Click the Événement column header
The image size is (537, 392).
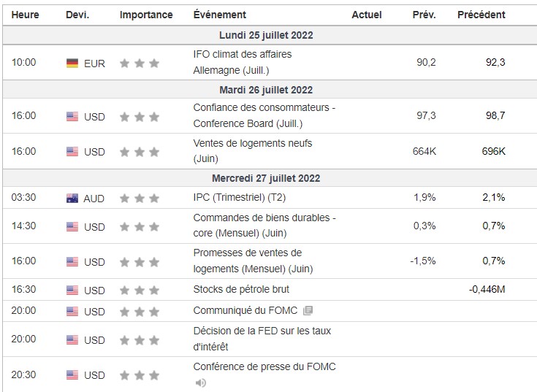[x=219, y=15]
